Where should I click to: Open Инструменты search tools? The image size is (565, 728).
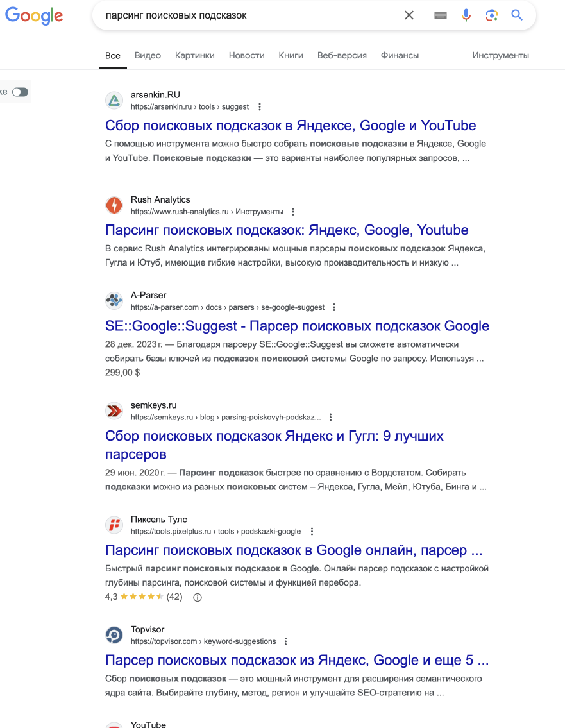click(500, 55)
